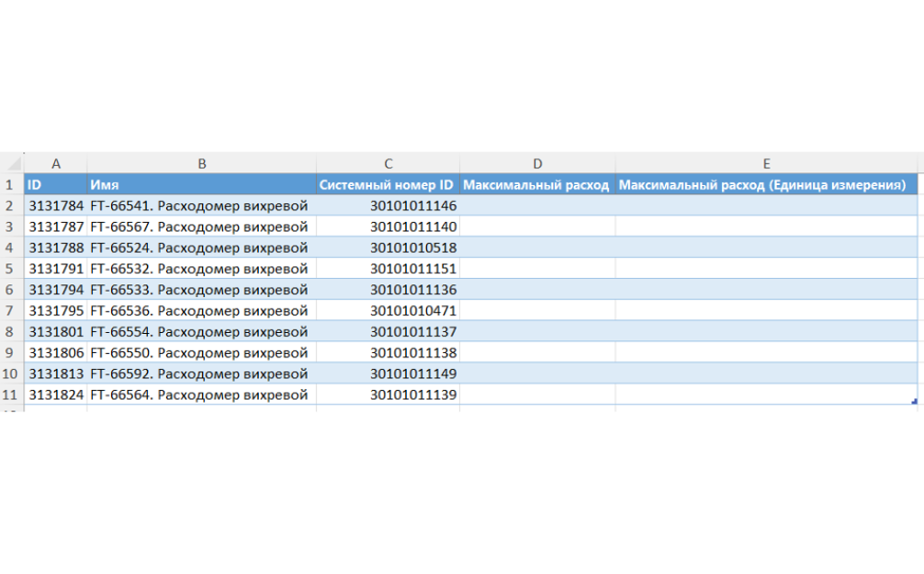Select 'FT-66592. Расходомер вихревой' cell
The image size is (924, 574).
tap(201, 374)
